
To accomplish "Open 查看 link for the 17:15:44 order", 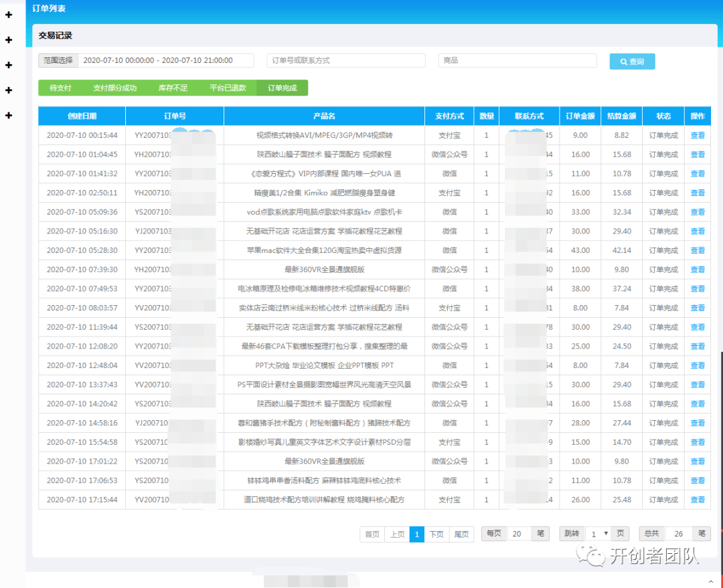I will click(698, 500).
